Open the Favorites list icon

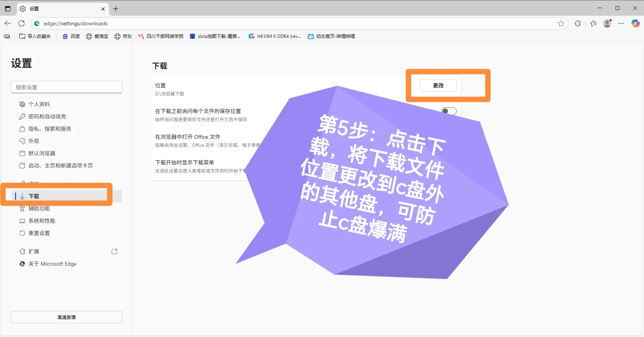(x=593, y=23)
